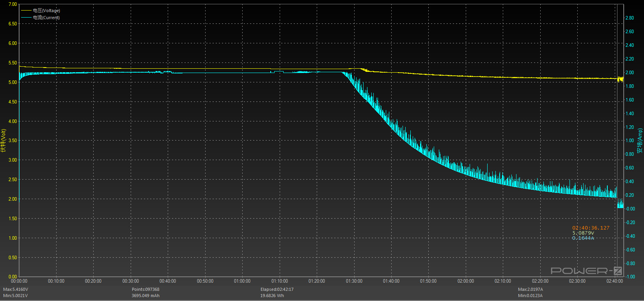644x301 pixels.
Task: Click the 01:30:00 time axis tick label
Action: pos(354,281)
